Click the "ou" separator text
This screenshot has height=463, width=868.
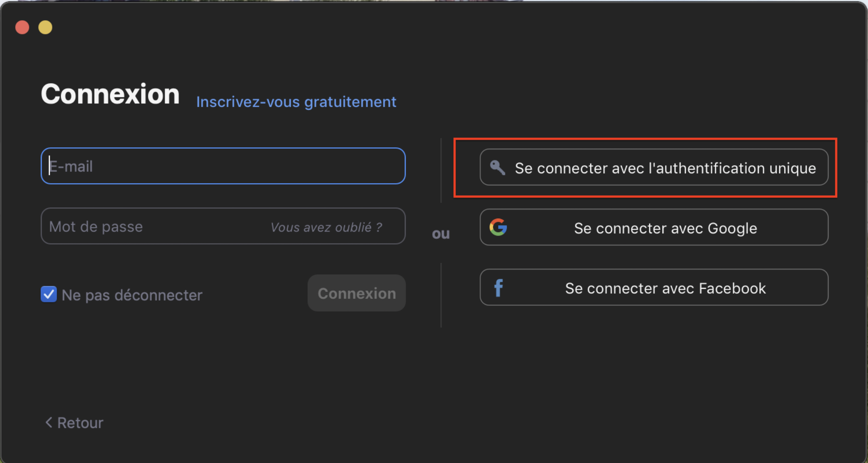click(x=441, y=234)
